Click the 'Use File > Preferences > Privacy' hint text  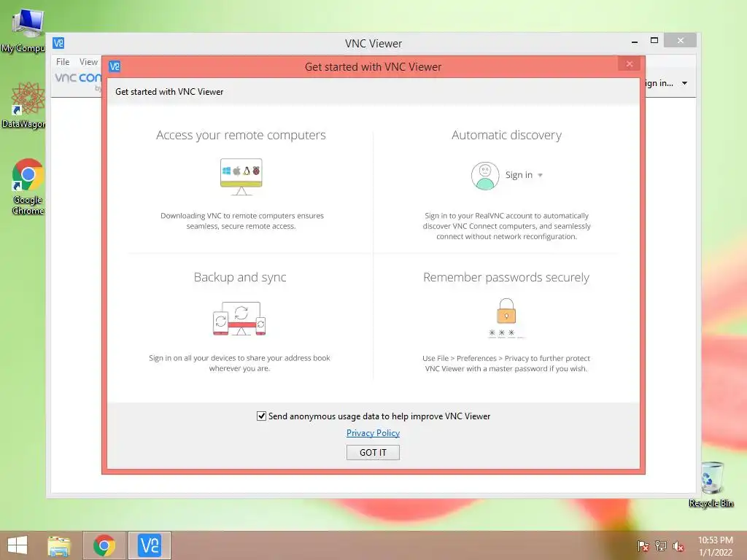pos(506,363)
